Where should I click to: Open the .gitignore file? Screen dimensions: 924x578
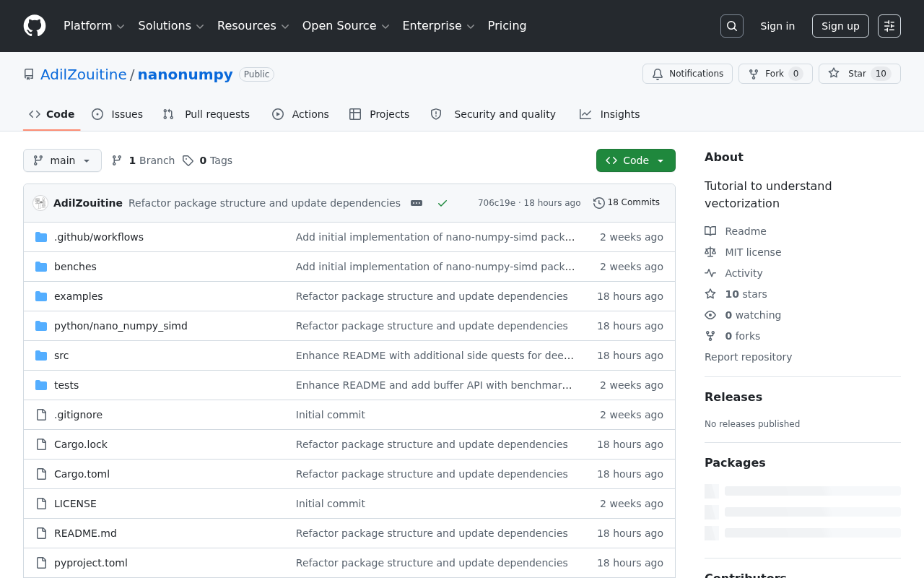[78, 415]
